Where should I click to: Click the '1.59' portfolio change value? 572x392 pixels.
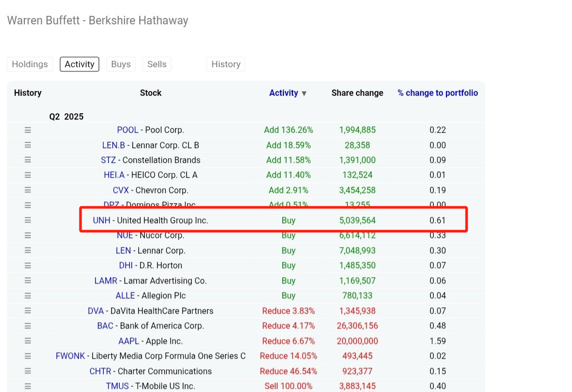click(x=438, y=341)
